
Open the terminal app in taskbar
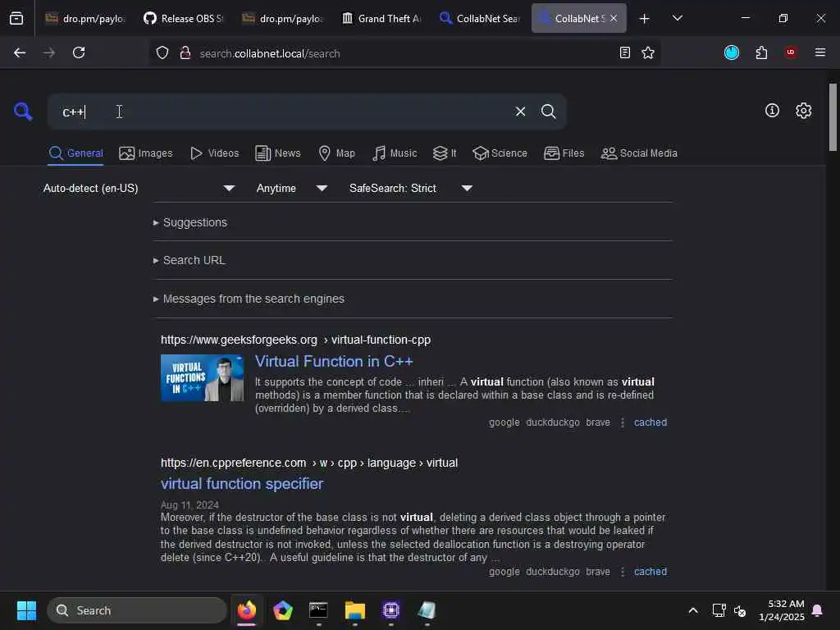318,610
